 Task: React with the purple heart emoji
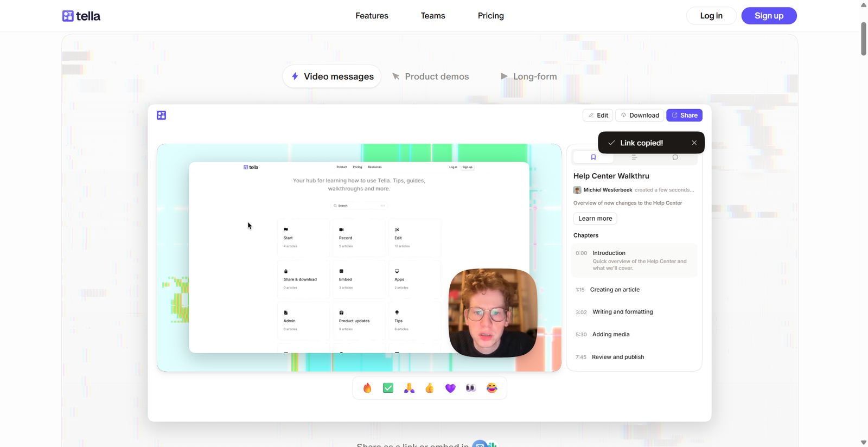tap(450, 388)
